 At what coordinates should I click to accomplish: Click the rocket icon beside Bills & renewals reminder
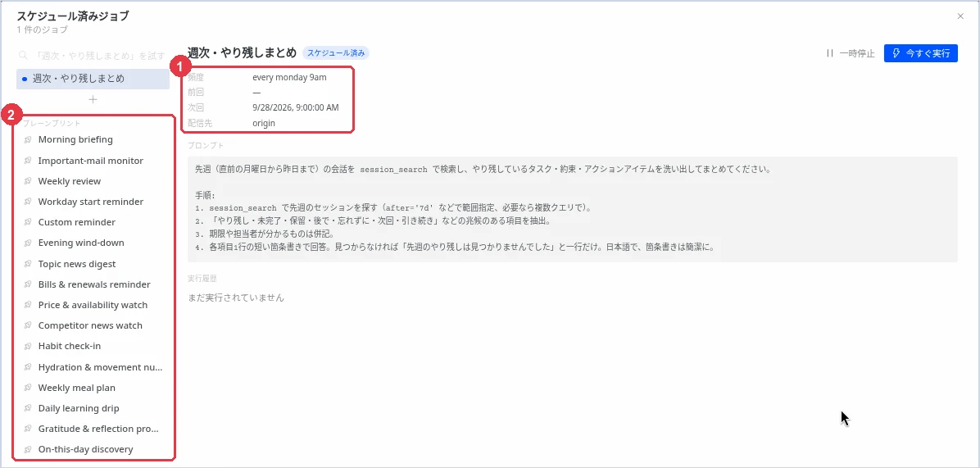28,284
